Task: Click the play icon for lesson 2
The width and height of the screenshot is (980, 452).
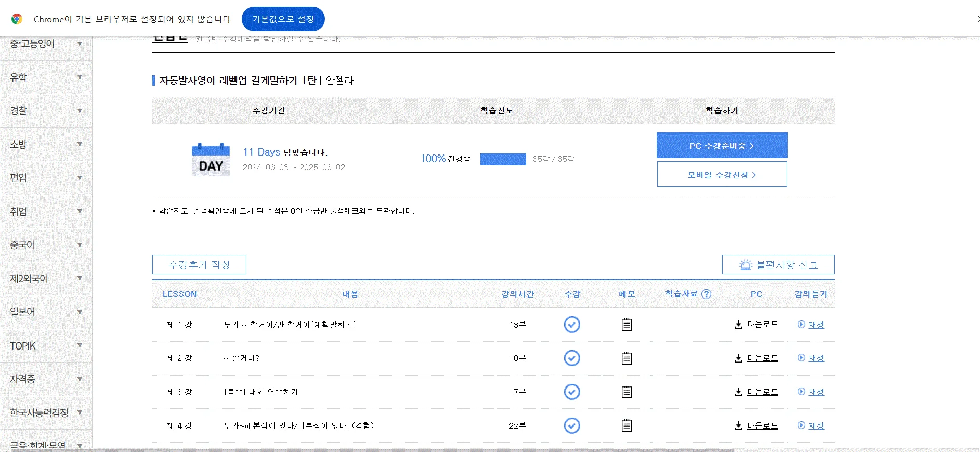Action: pyautogui.click(x=801, y=357)
